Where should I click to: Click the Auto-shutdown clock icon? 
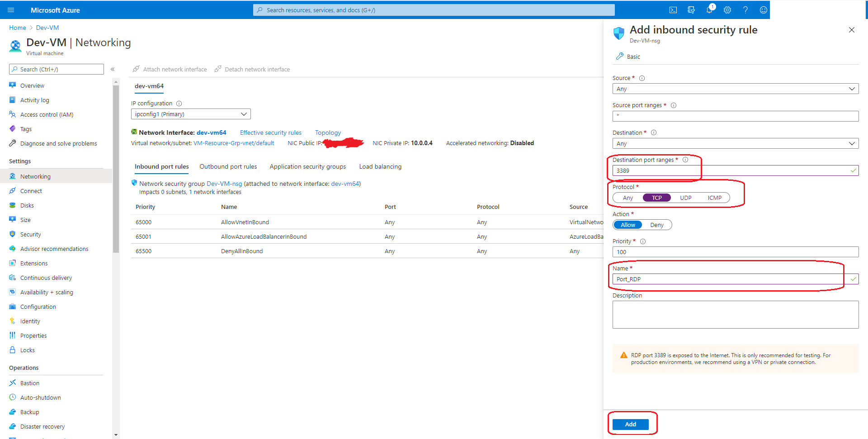12,397
